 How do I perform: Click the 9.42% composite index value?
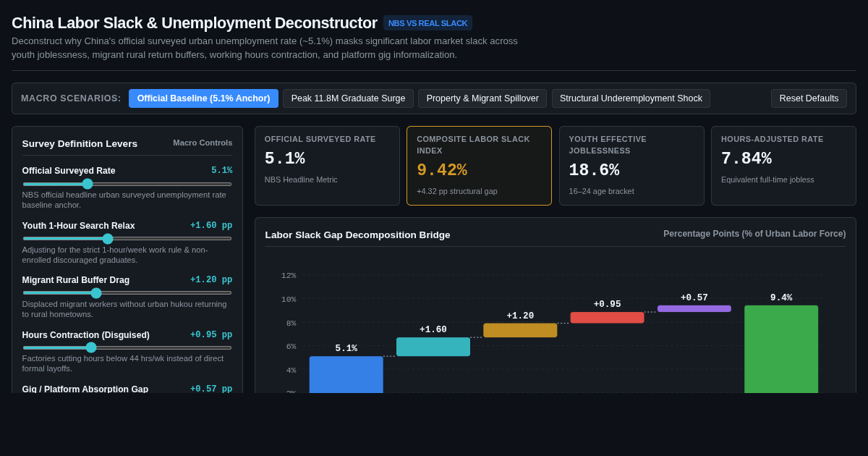(442, 171)
